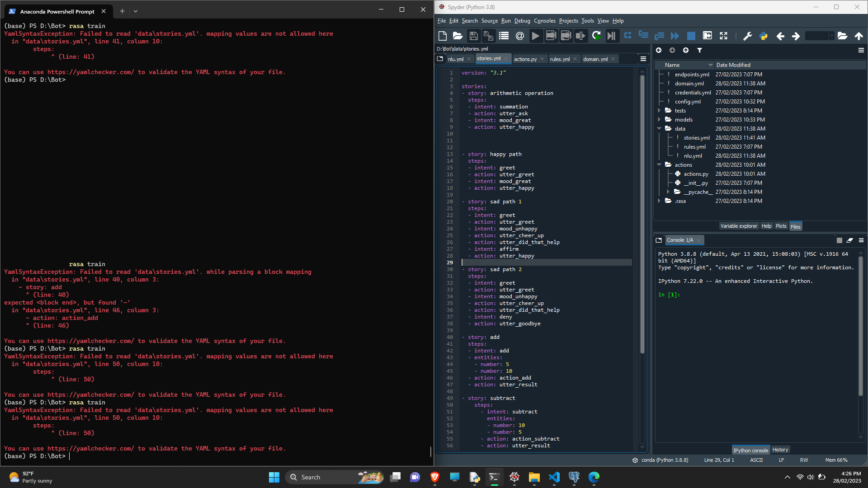Open Visual Studio Code from the taskbar
Image resolution: width=868 pixels, height=488 pixels.
[x=554, y=477]
